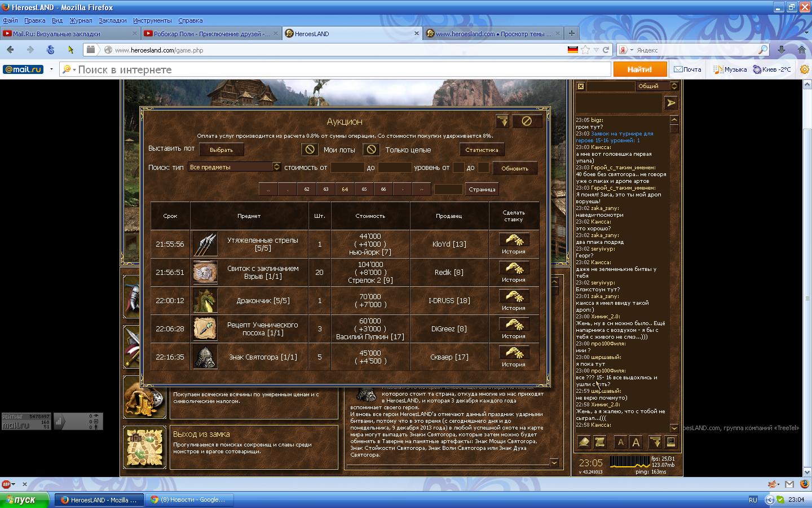This screenshot has height=508, width=812.
Task: Click the Обновить button
Action: click(x=514, y=168)
